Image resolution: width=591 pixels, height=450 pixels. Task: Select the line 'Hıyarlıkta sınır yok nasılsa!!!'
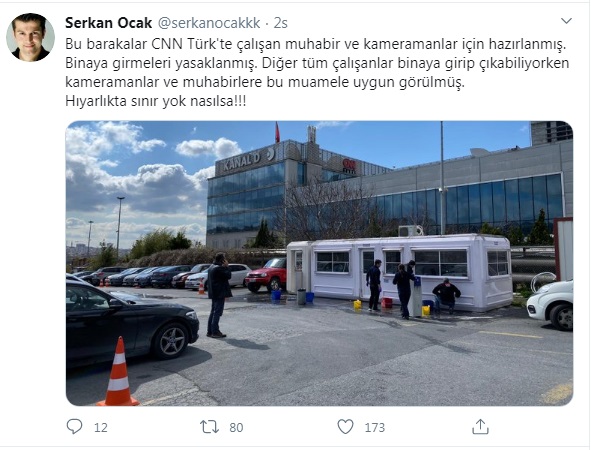click(156, 101)
